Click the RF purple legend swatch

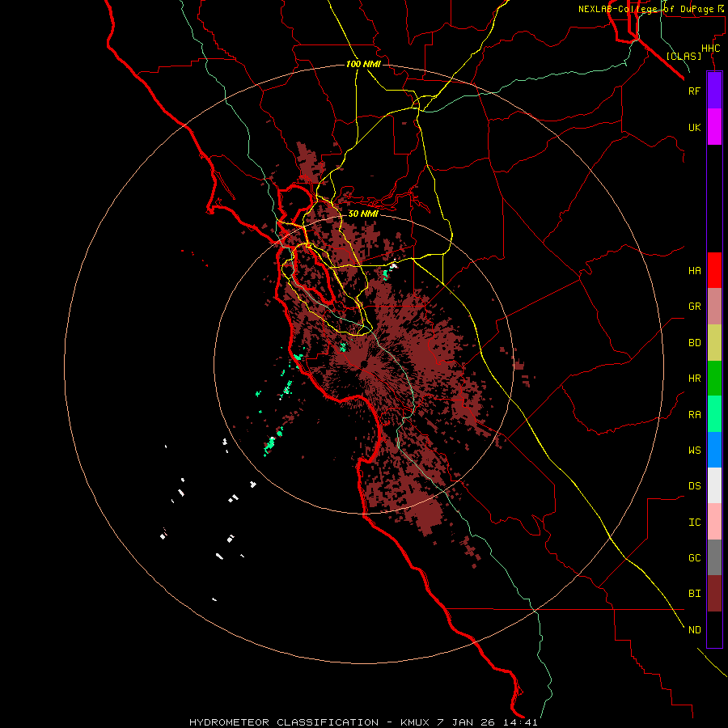click(x=714, y=91)
